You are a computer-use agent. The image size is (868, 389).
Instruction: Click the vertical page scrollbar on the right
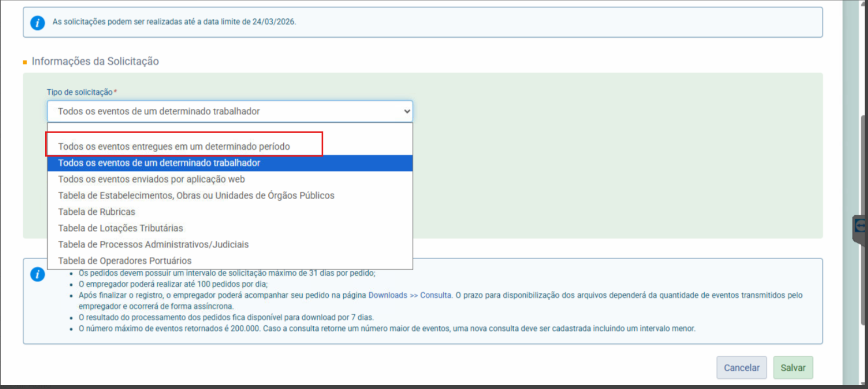(862, 166)
